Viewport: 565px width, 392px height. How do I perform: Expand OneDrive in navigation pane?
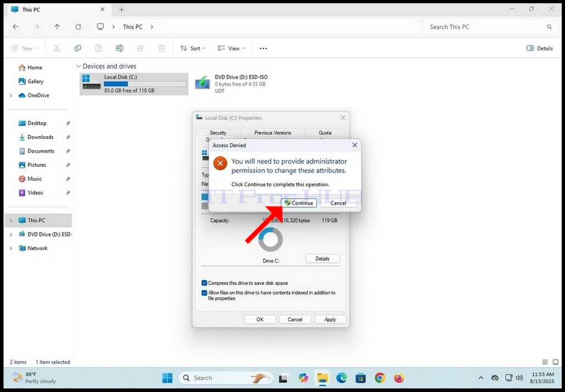[x=11, y=96]
